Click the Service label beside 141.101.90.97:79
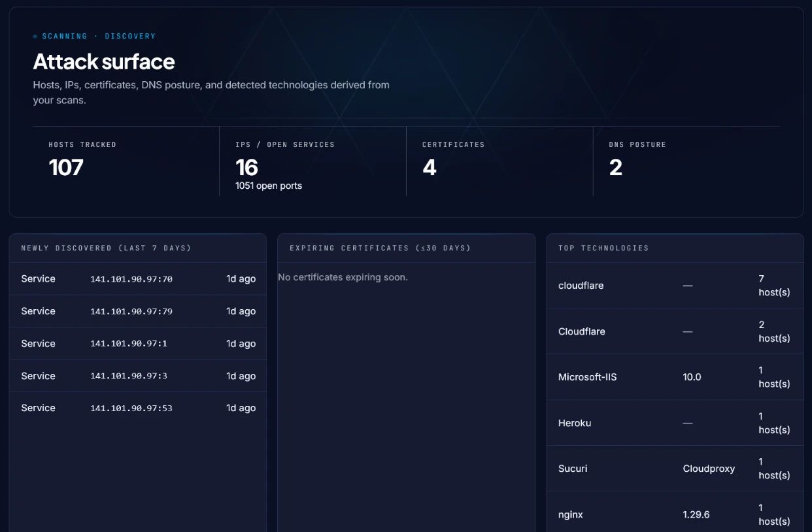This screenshot has height=532, width=812. click(x=38, y=311)
